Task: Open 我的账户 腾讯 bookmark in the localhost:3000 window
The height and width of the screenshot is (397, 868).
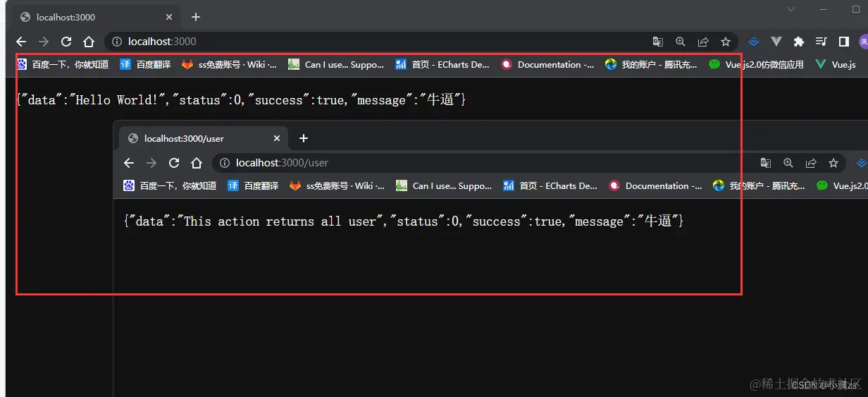Action: (652, 64)
